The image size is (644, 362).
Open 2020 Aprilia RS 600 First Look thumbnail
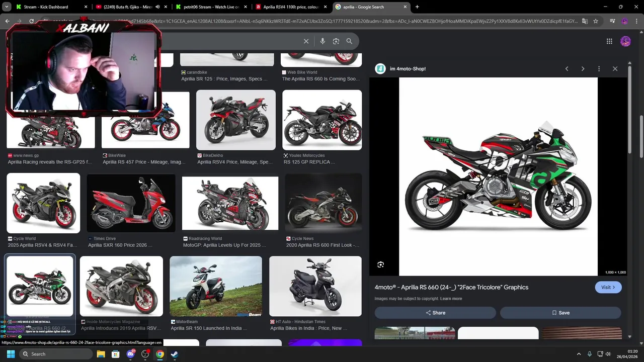[323, 203]
